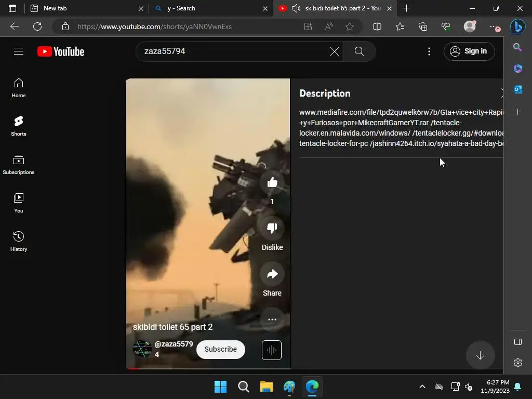Open a new browser tab
Viewport: 532px width, 399px height.
pos(406,8)
